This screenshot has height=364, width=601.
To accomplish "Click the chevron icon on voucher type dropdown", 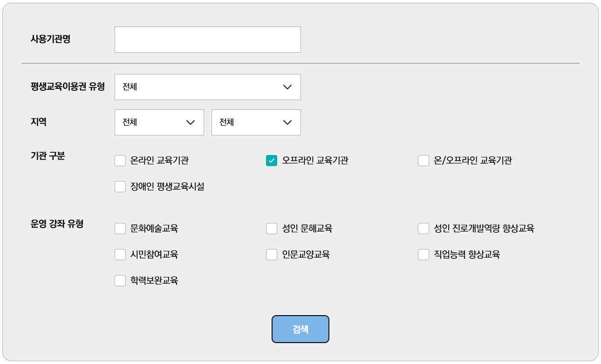I will [287, 87].
